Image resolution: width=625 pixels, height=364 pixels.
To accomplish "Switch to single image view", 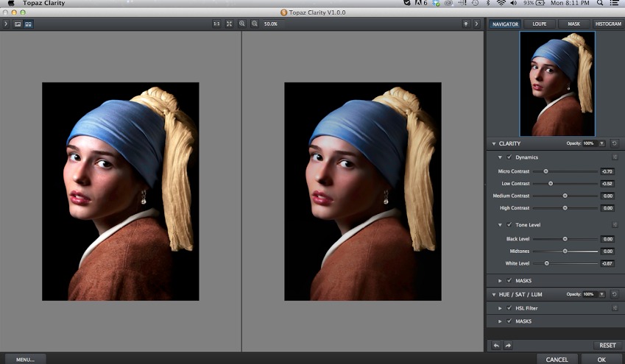I will [18, 24].
